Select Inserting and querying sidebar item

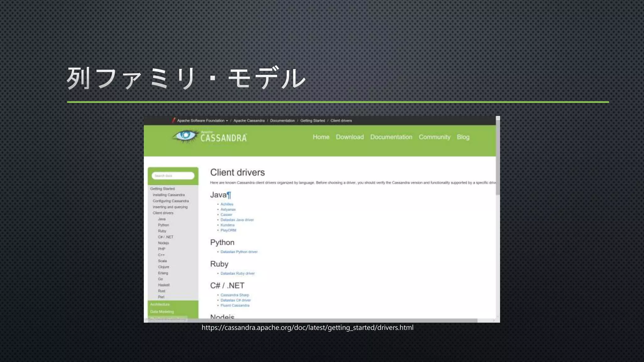170,207
